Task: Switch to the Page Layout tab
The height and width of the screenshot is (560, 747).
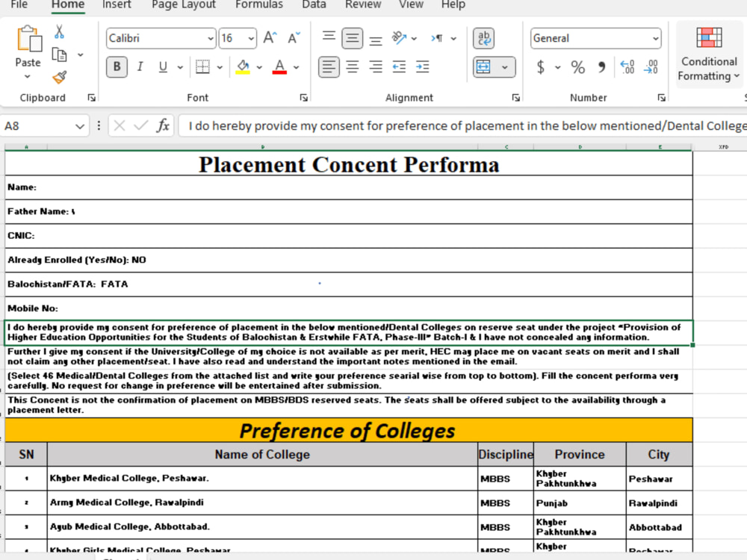Action: click(184, 4)
